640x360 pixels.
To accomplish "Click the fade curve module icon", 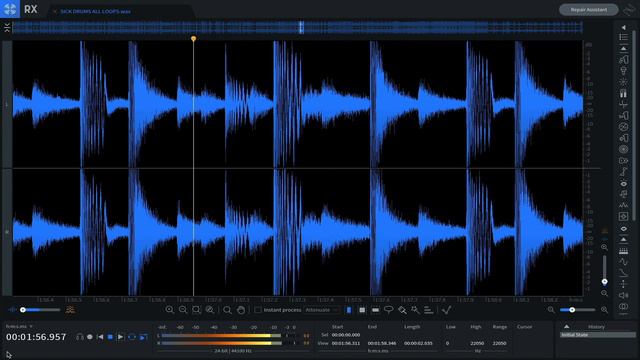I will point(623,273).
